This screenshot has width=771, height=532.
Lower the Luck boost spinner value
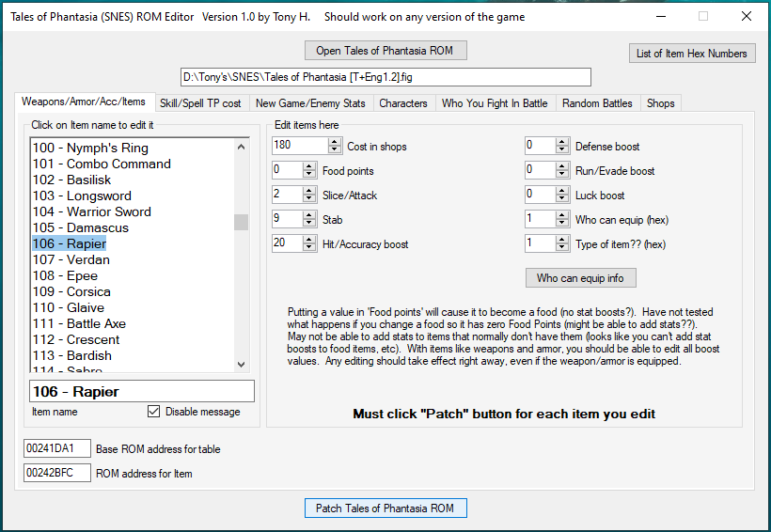(563, 199)
